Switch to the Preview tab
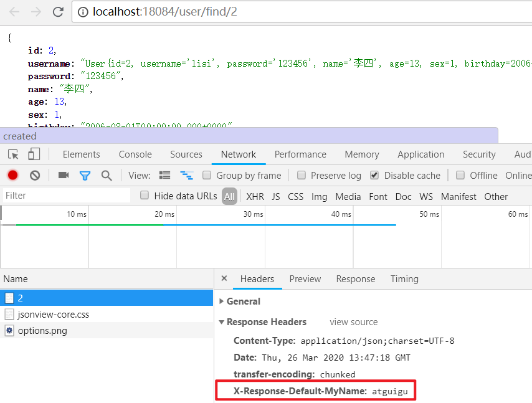Viewport: 532px width, 403px height. 305,279
